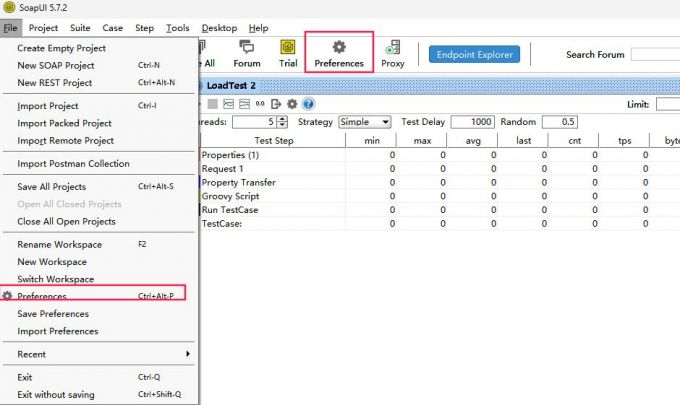Open the Case menu
The height and width of the screenshot is (405, 680).
coord(112,28)
